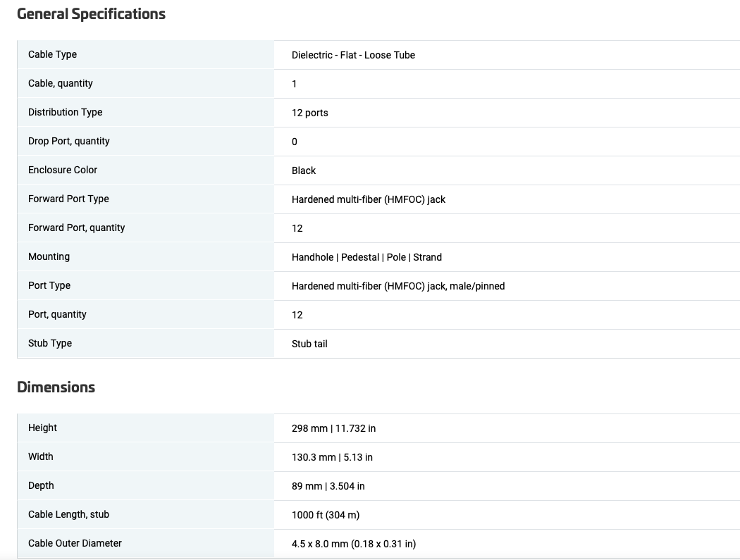Click the value Dielectric - Flat - Loose Tube
The height and width of the screenshot is (560, 740).
pyautogui.click(x=353, y=55)
